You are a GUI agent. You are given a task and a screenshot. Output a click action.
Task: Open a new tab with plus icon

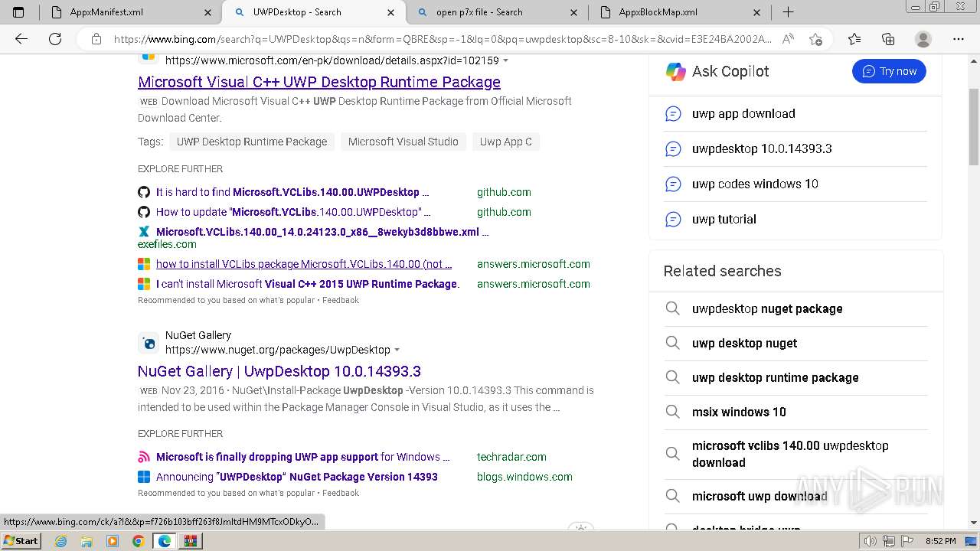click(788, 12)
